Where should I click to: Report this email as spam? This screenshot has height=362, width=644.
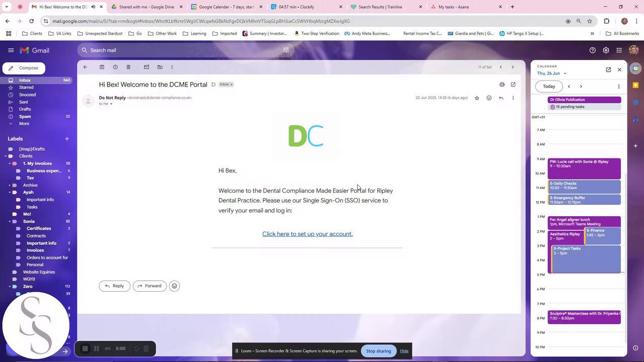tap(115, 67)
